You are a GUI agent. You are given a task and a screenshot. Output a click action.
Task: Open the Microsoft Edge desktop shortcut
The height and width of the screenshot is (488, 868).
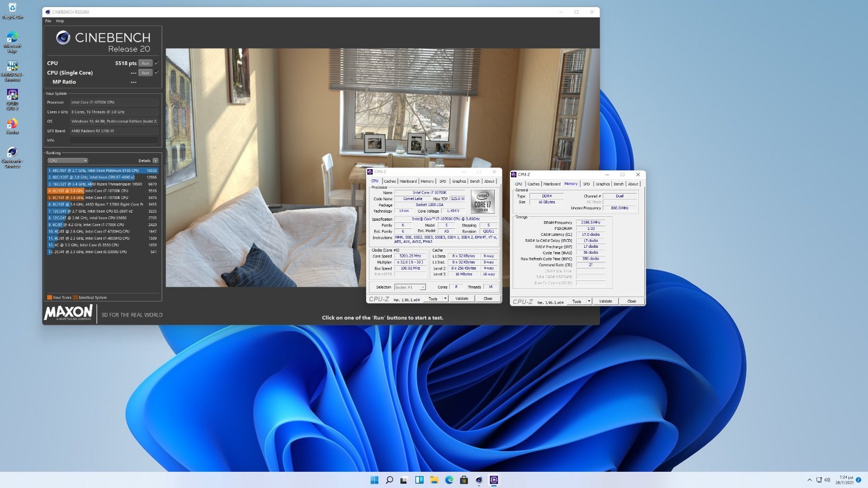[12, 42]
